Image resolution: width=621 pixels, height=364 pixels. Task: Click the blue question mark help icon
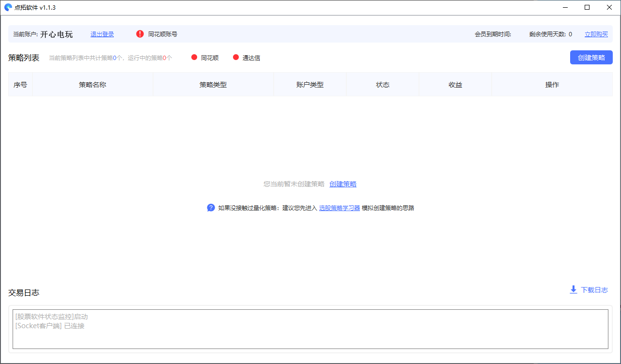tap(211, 208)
